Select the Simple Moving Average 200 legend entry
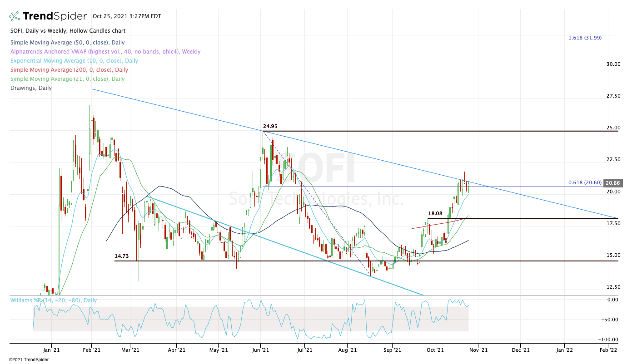 pyautogui.click(x=69, y=70)
